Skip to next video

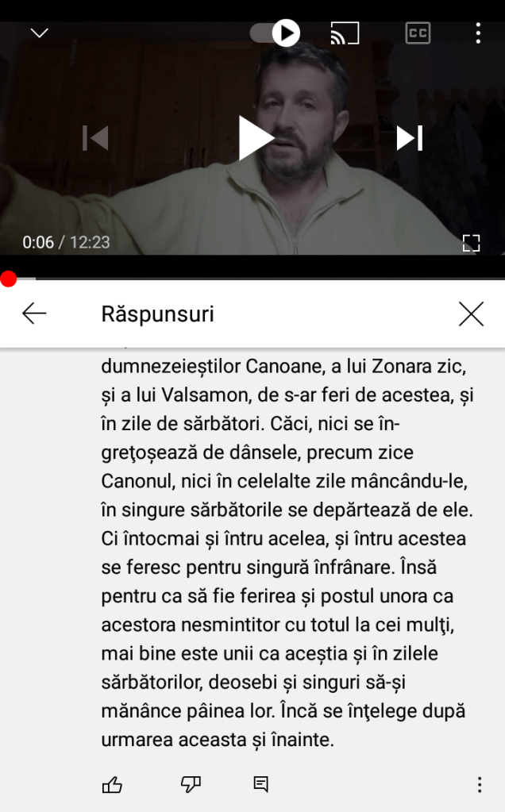point(410,138)
